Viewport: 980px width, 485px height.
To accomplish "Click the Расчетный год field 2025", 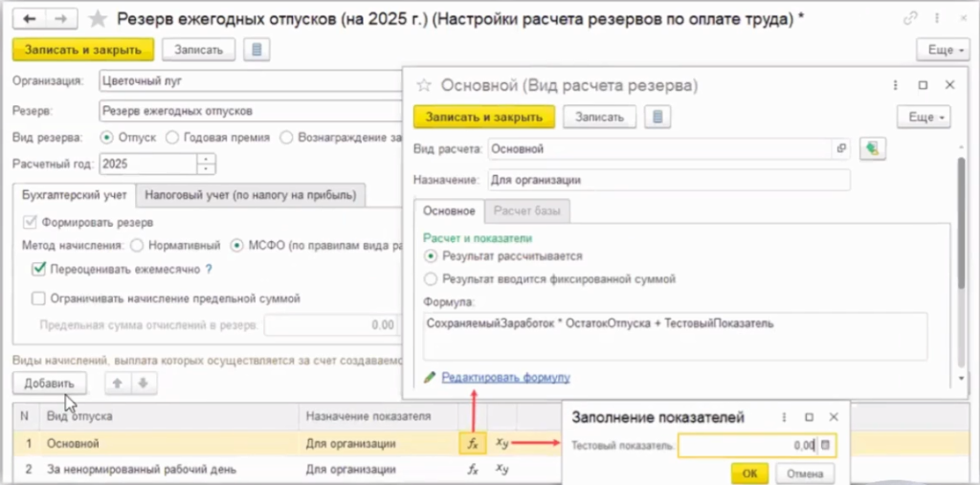I will 148,164.
